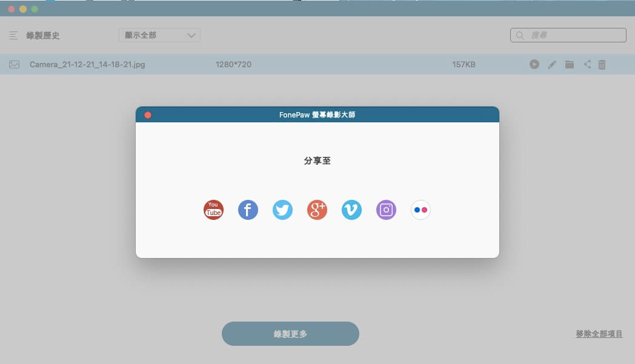Share to YouTube icon
The width and height of the screenshot is (635, 364).
[x=213, y=210]
